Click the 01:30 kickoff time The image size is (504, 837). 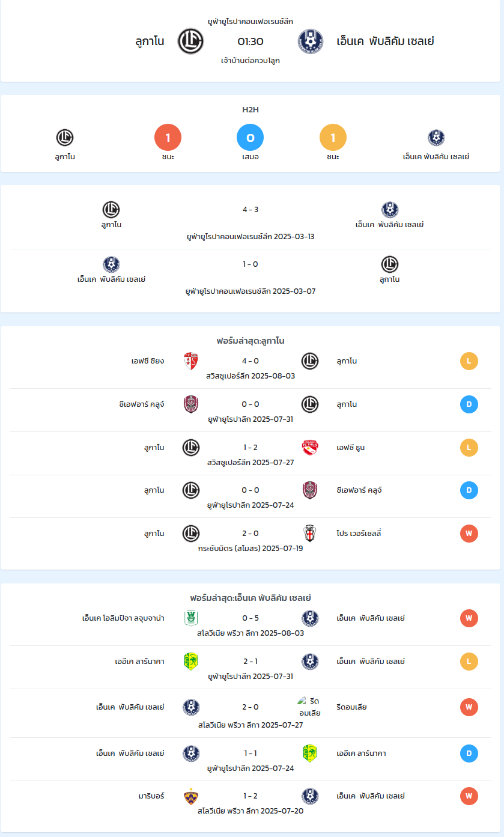point(250,41)
